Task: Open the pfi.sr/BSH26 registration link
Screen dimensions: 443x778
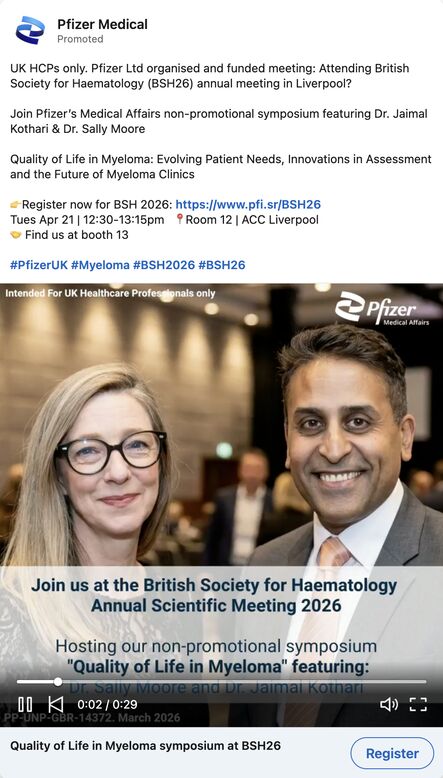Action: (x=248, y=204)
